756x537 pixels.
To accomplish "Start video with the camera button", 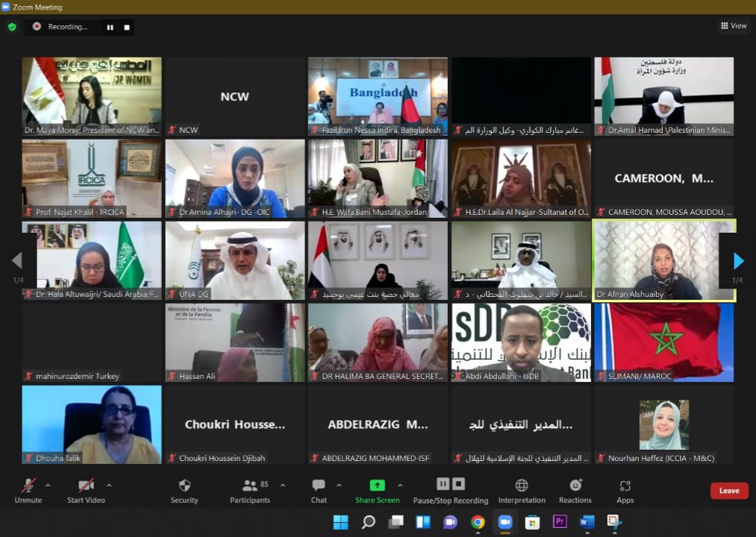I will [x=86, y=488].
